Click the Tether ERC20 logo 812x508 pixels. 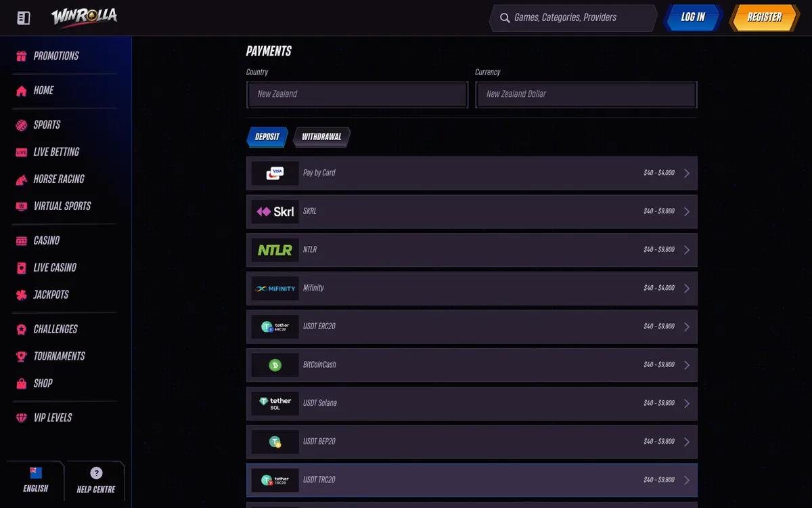(275, 327)
